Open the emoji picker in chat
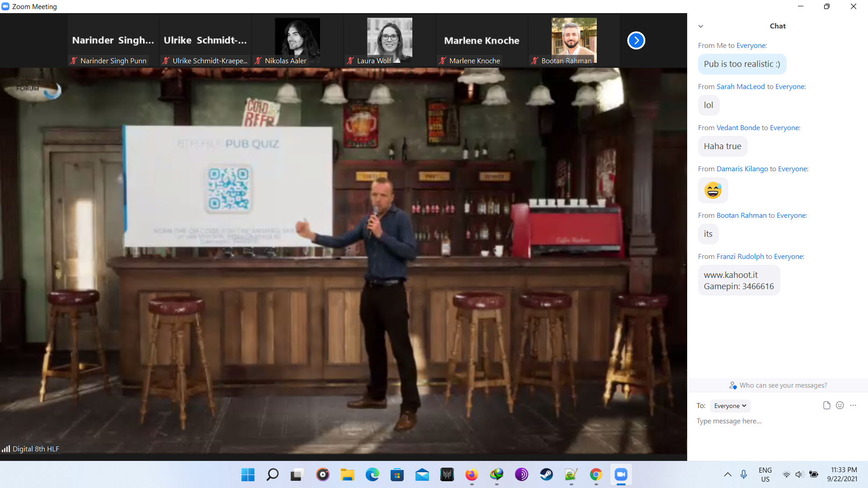Image resolution: width=868 pixels, height=488 pixels. 840,405
